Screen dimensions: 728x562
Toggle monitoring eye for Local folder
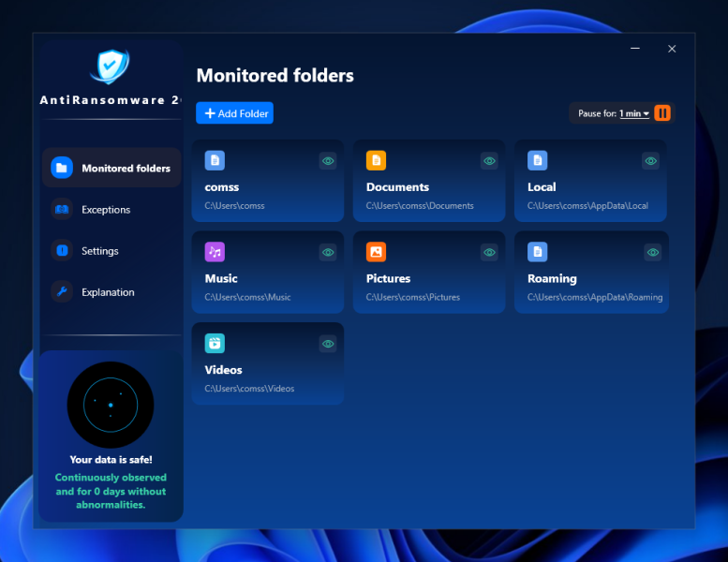click(651, 161)
